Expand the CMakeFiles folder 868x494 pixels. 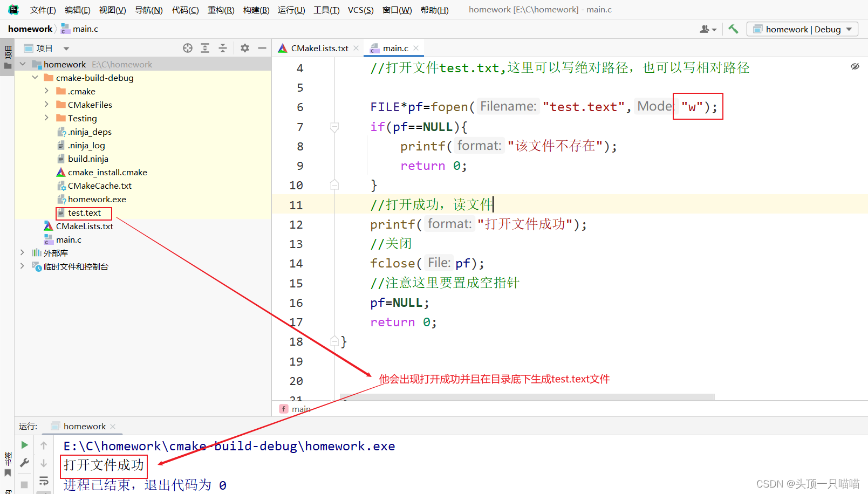tap(47, 105)
